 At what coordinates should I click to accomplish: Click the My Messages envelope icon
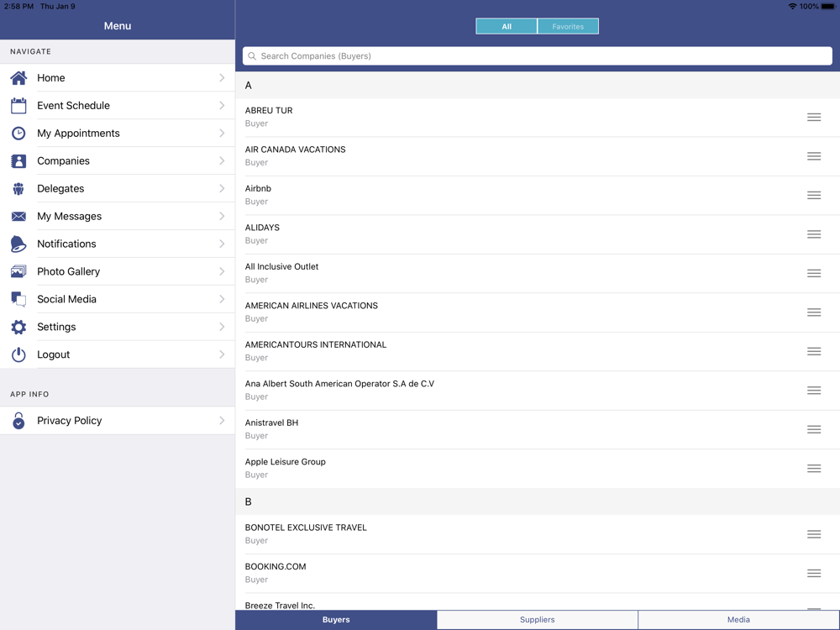18,216
